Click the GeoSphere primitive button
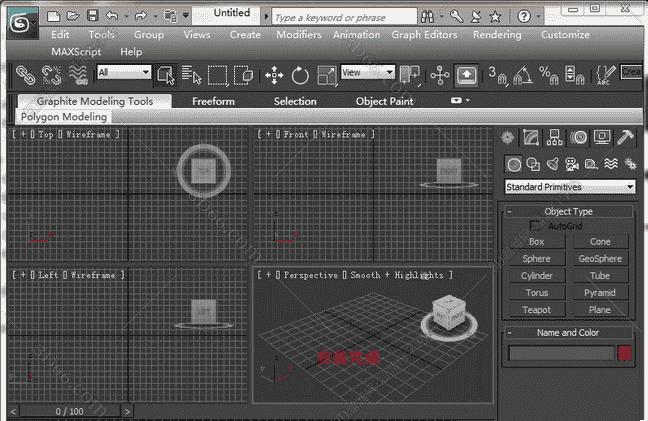 pyautogui.click(x=600, y=258)
